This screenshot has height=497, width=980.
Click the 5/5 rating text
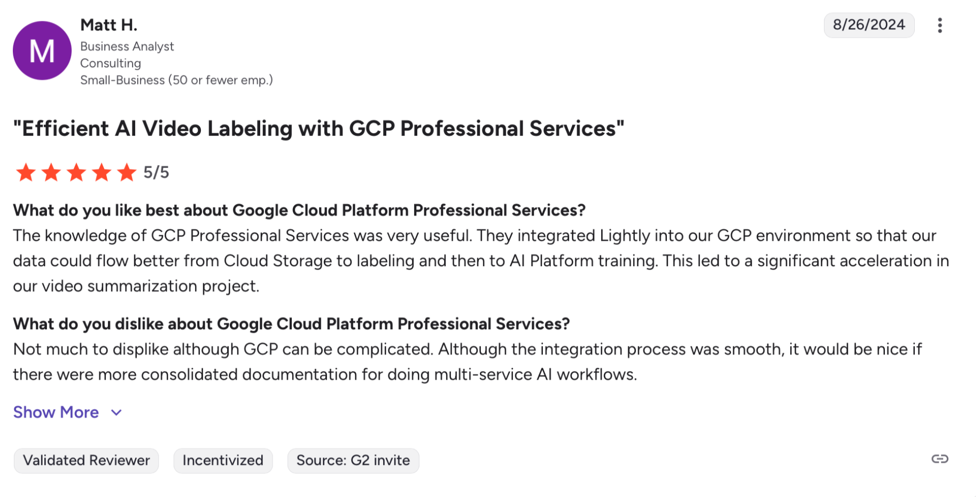pyautogui.click(x=156, y=173)
